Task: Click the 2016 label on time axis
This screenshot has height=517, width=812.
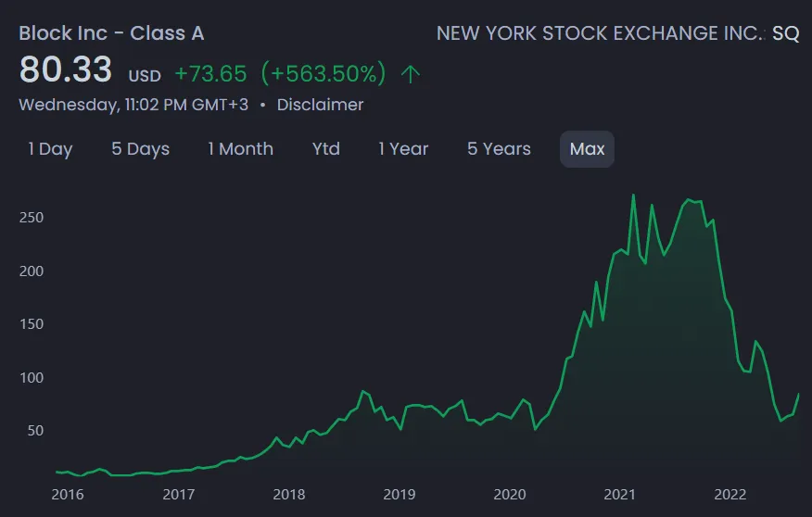Action: 68,495
